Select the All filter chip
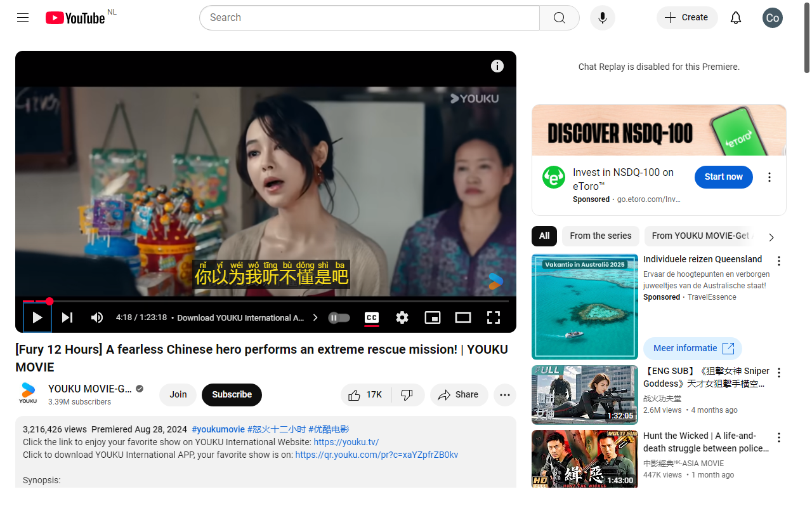The image size is (812, 508). click(x=544, y=236)
